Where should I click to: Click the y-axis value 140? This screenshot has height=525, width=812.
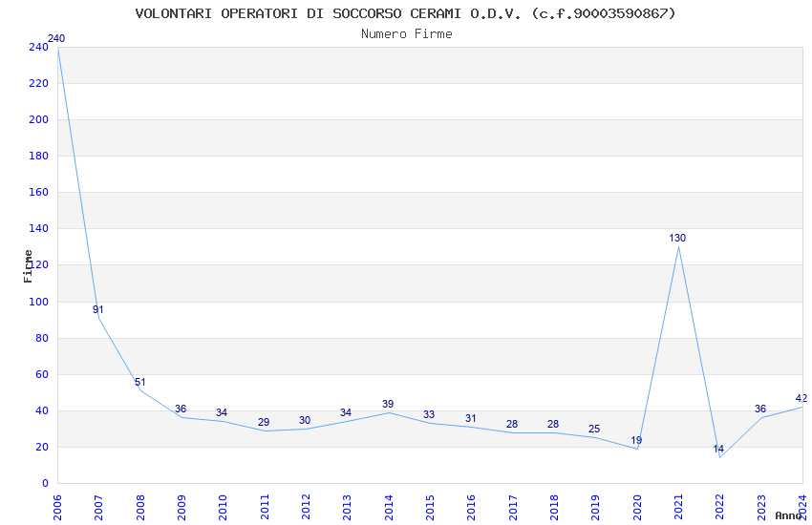click(39, 228)
